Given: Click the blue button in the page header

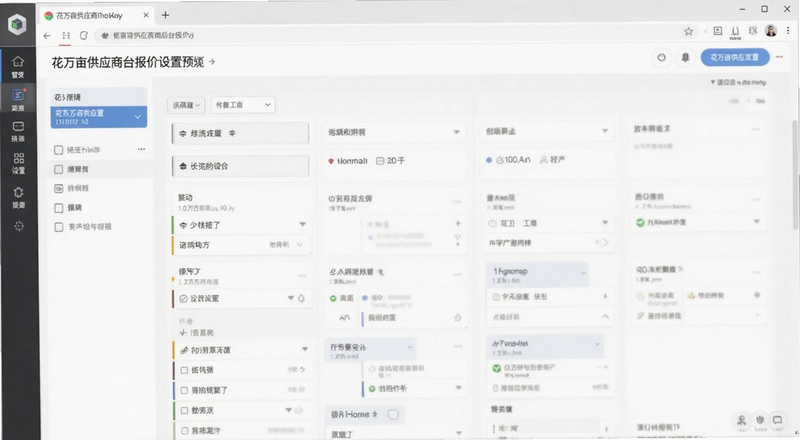Looking at the screenshot, I should coord(735,58).
